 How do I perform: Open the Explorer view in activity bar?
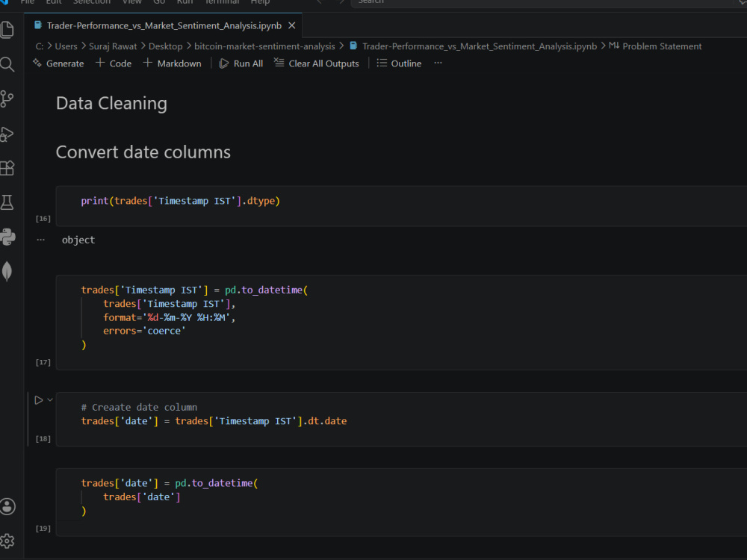click(x=7, y=30)
